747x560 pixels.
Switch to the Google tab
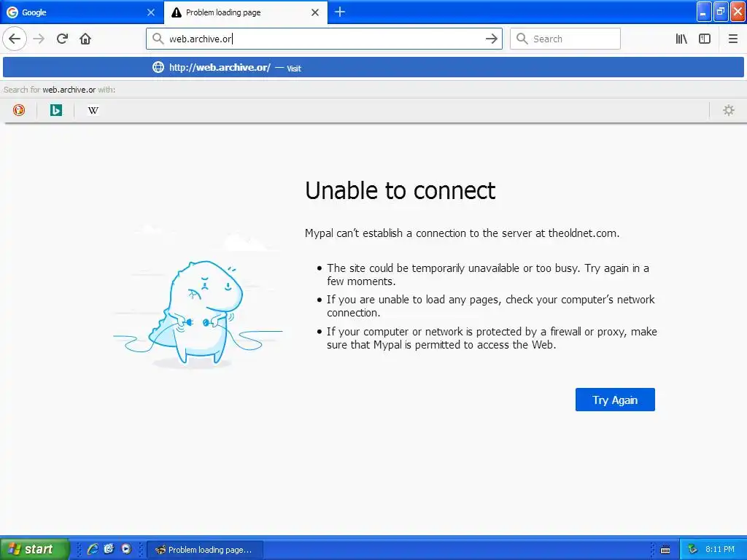[x=82, y=12]
